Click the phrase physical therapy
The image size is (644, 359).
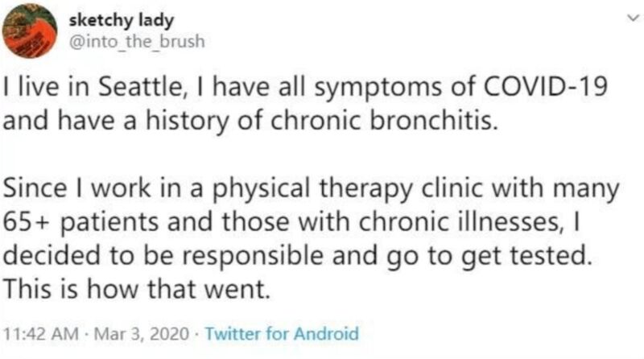point(312,188)
